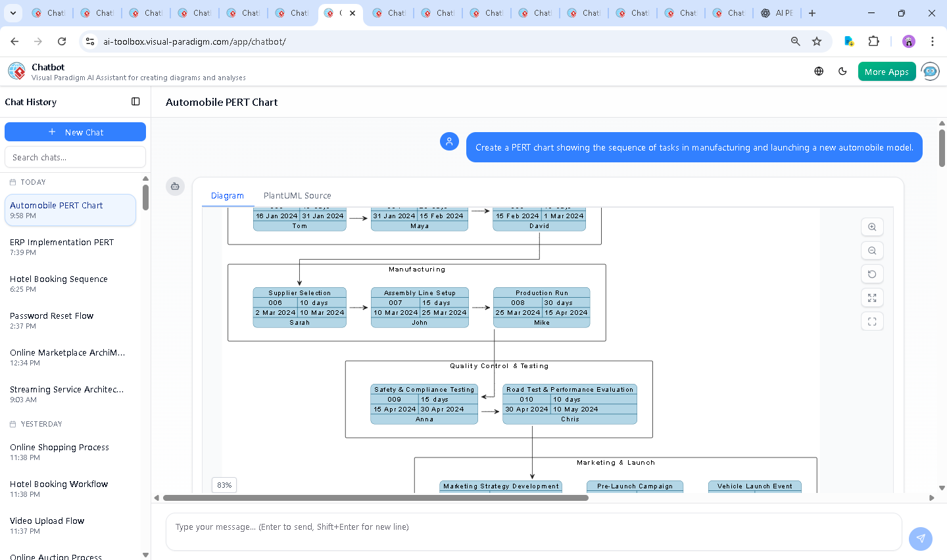
Task: Fit the diagram to the frame
Action: coord(872,321)
